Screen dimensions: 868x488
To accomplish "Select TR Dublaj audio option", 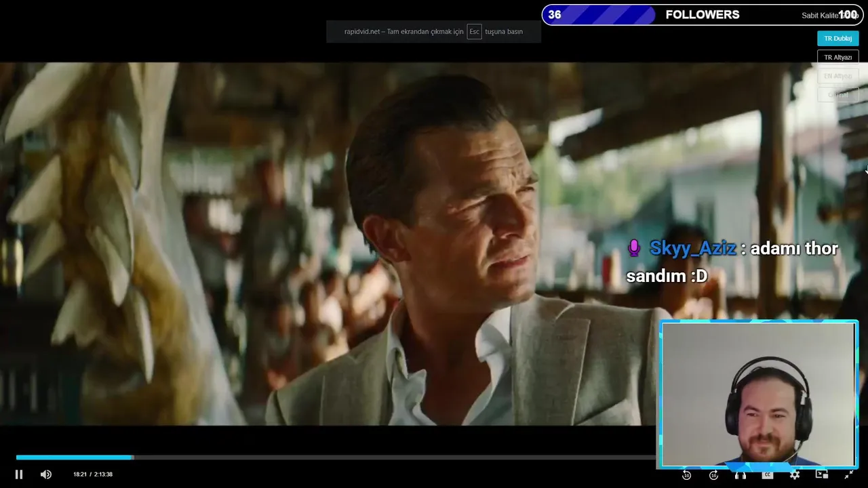I will pyautogui.click(x=838, y=39).
